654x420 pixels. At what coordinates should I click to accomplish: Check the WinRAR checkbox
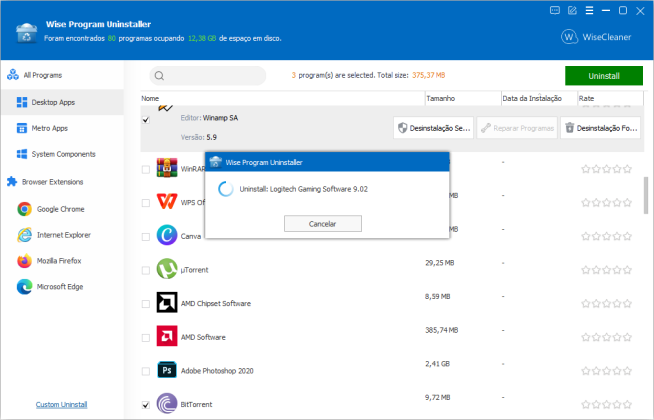[146, 169]
